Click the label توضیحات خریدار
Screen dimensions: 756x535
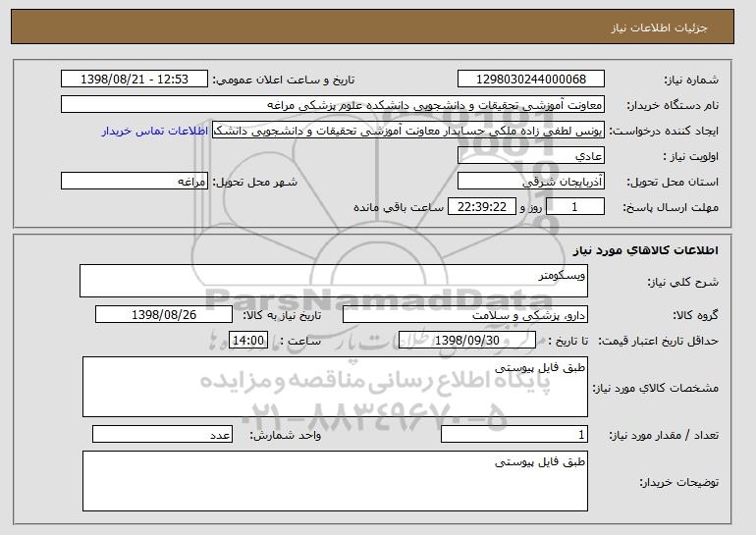click(x=679, y=482)
